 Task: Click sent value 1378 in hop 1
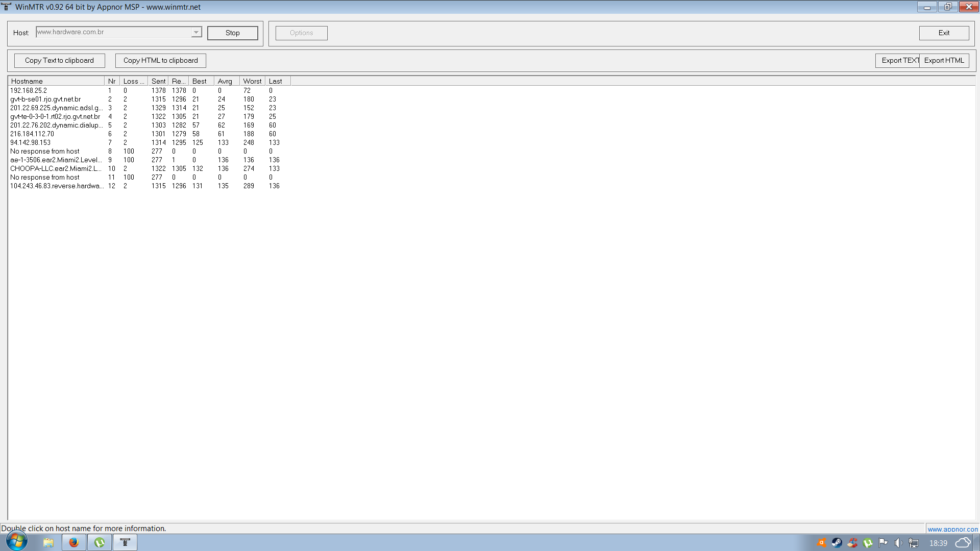click(158, 90)
